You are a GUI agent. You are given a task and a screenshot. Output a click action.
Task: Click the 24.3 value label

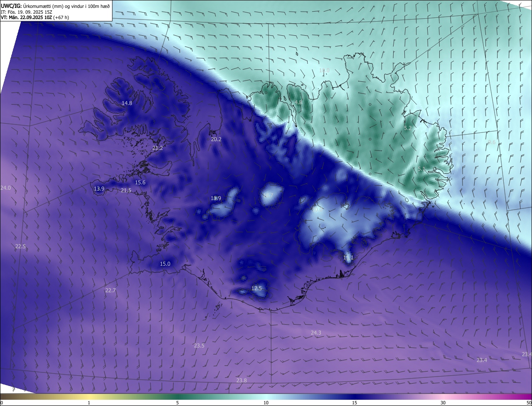tap(316, 333)
